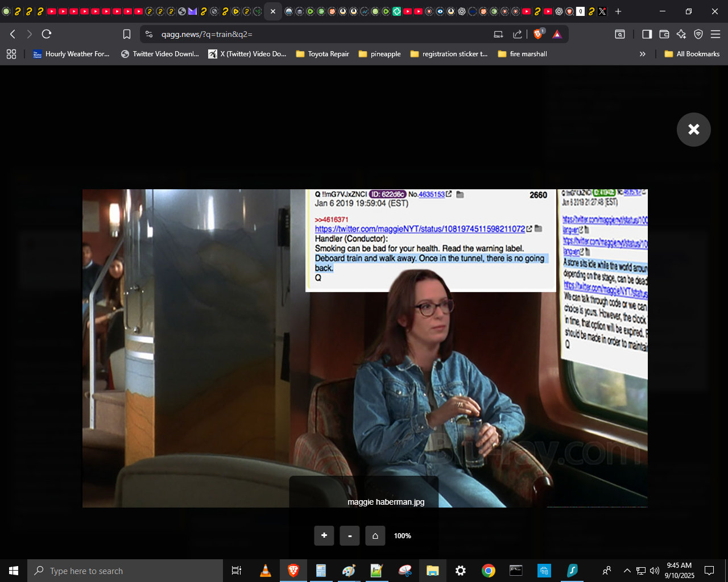Click the taskbar search box

click(x=125, y=571)
